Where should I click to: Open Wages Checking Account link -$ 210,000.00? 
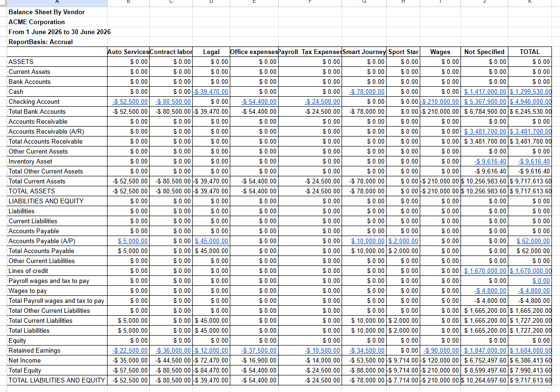click(440, 101)
